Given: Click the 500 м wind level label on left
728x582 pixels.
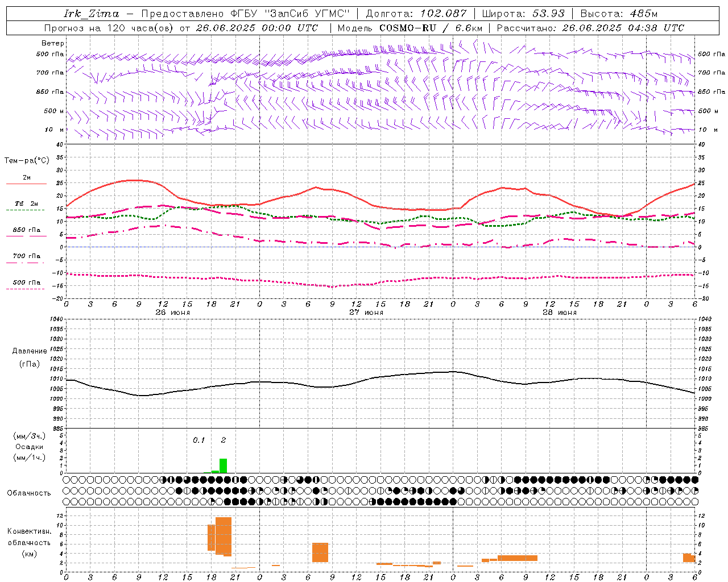Looking at the screenshot, I should coord(54,111).
